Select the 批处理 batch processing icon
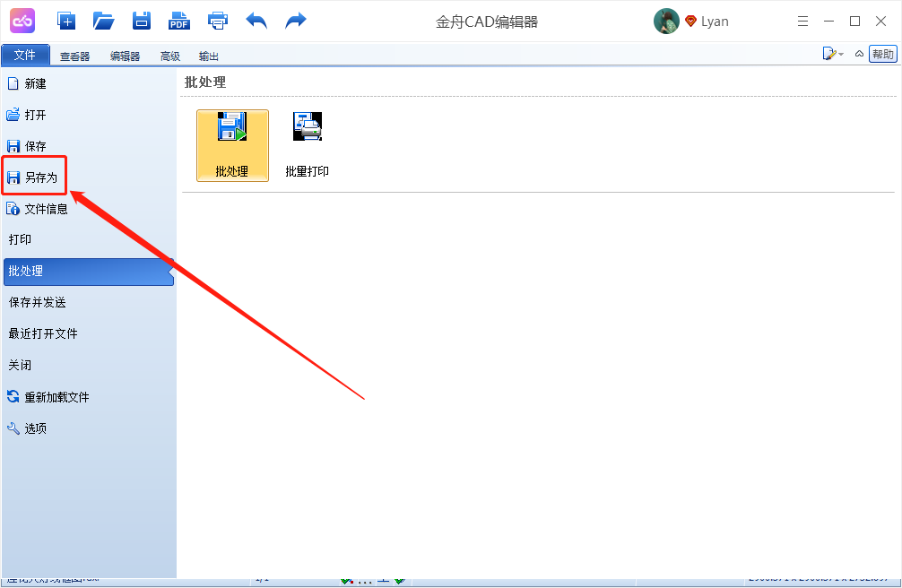This screenshot has width=902, height=588. pos(232,143)
